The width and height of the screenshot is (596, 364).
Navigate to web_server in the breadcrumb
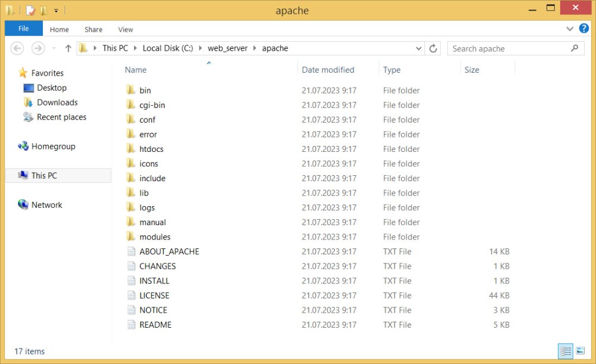[227, 48]
